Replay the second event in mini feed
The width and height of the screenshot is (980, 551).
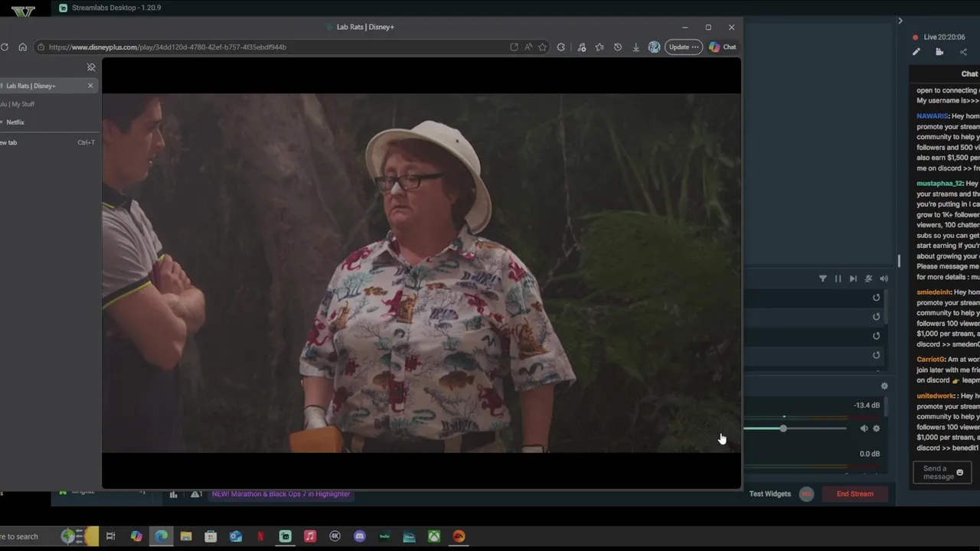[877, 317]
